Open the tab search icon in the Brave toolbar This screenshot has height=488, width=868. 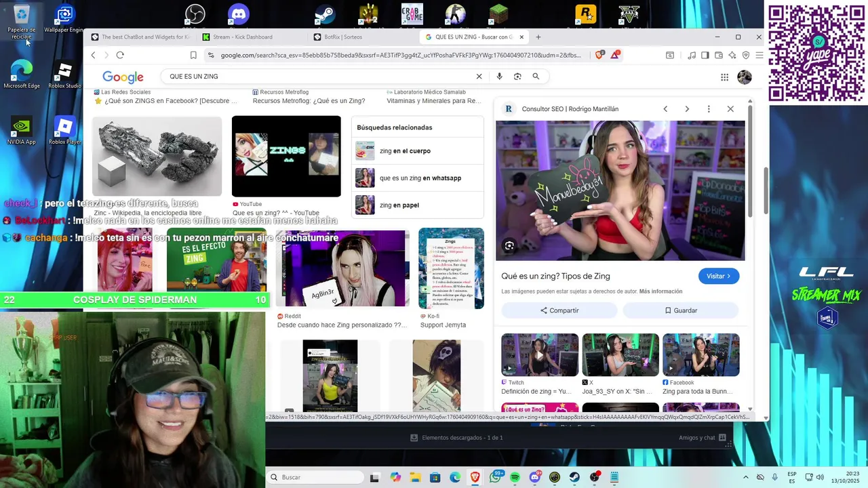(x=670, y=55)
